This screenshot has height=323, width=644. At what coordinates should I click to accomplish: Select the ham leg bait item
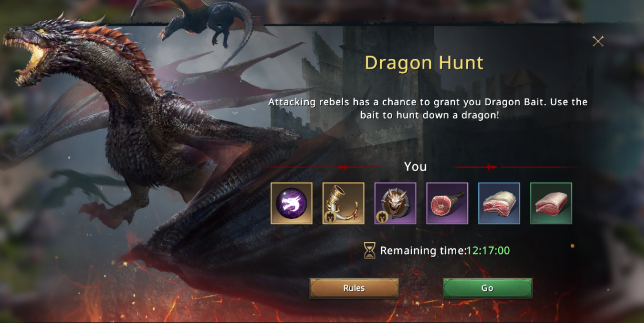point(447,203)
